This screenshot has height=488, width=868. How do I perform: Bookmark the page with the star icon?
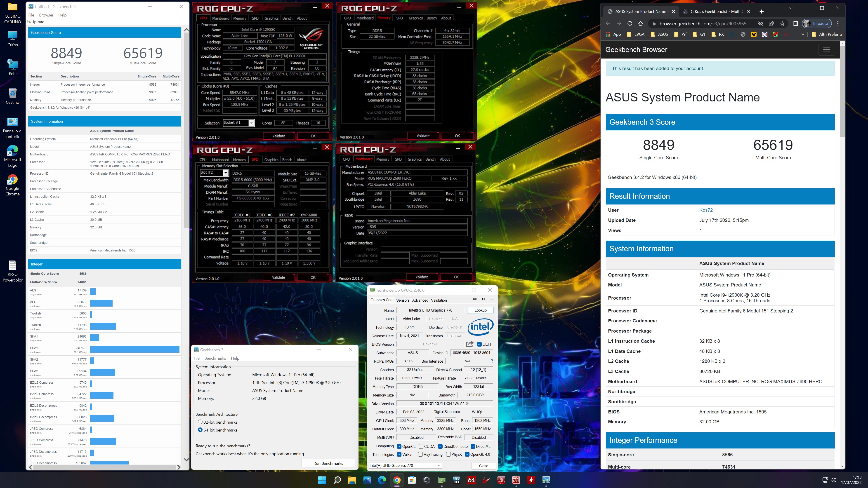click(782, 23)
